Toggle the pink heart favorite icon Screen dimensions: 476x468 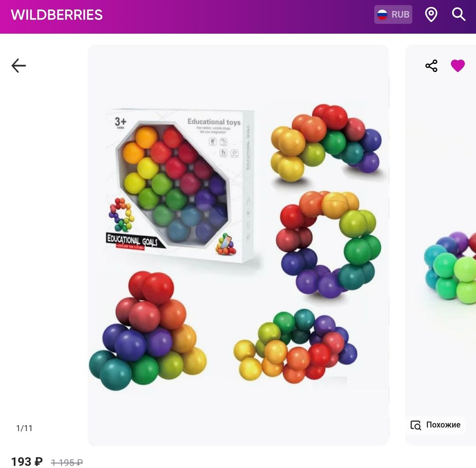click(x=457, y=66)
